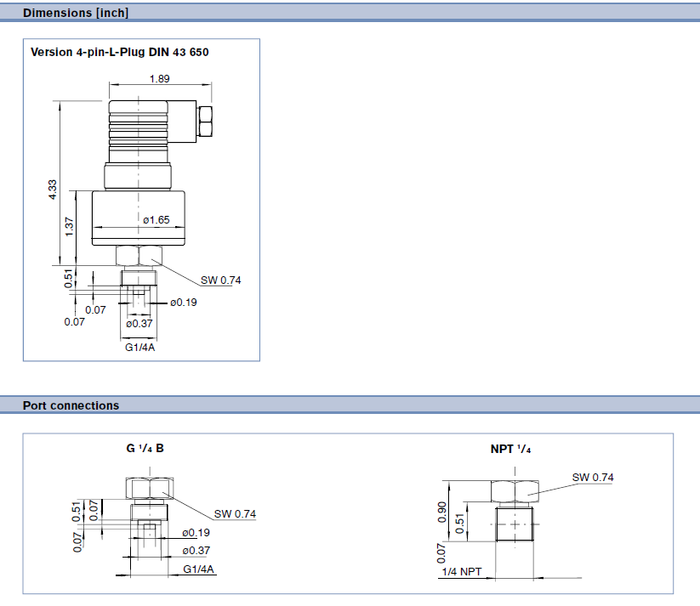
Task: Click the G1/4A label in port connections
Action: tap(199, 569)
